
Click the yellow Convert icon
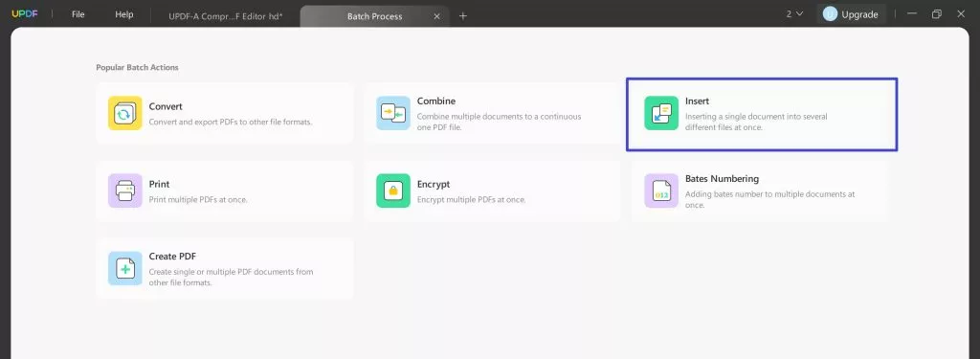tap(125, 113)
